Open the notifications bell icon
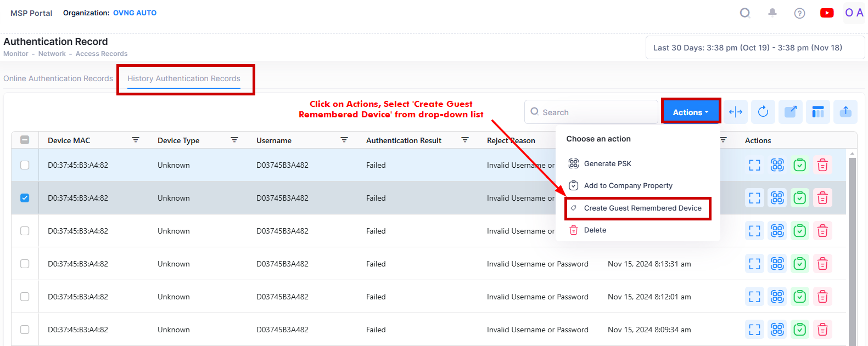 (772, 13)
